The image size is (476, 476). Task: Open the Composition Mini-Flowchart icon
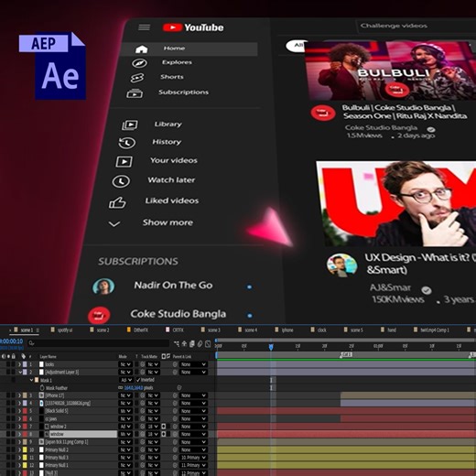[177, 344]
